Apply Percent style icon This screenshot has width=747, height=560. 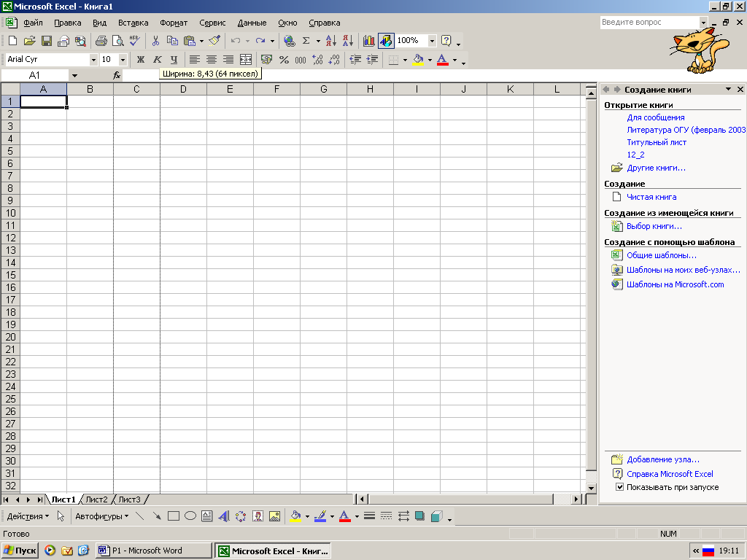[x=284, y=60]
